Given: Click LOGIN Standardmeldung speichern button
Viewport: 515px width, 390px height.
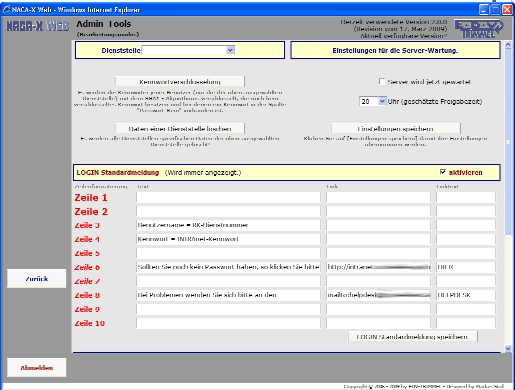Looking at the screenshot, I should [x=413, y=337].
